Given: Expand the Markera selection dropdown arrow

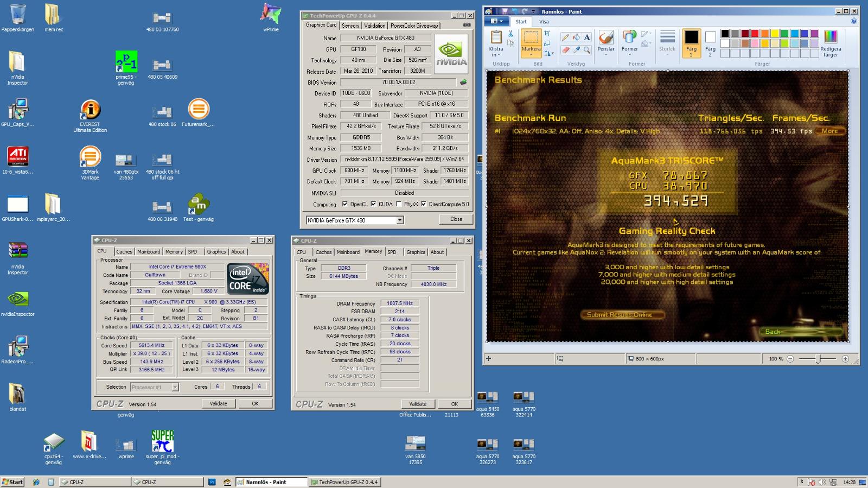Looking at the screenshot, I should pos(531,54).
